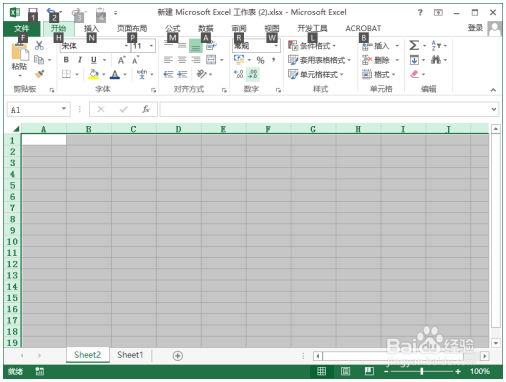The height and width of the screenshot is (382, 506).
Task: Switch to Insert (插入) tab
Action: (91, 29)
